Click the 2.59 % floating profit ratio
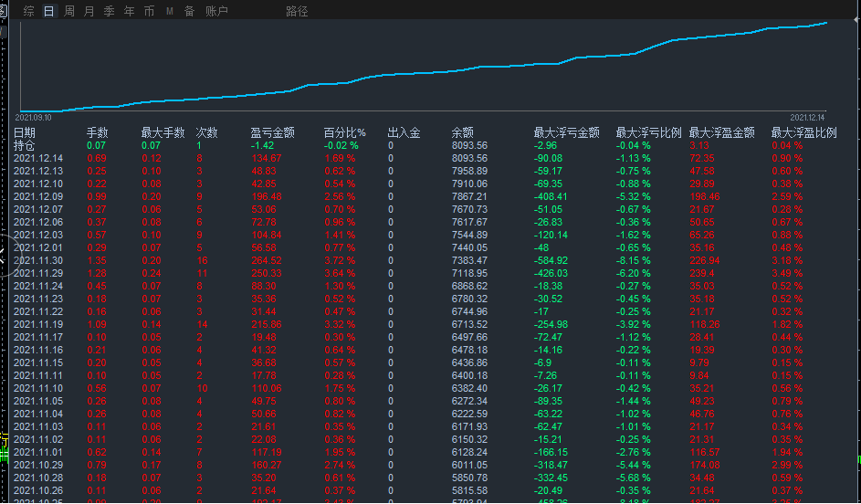 pos(787,196)
